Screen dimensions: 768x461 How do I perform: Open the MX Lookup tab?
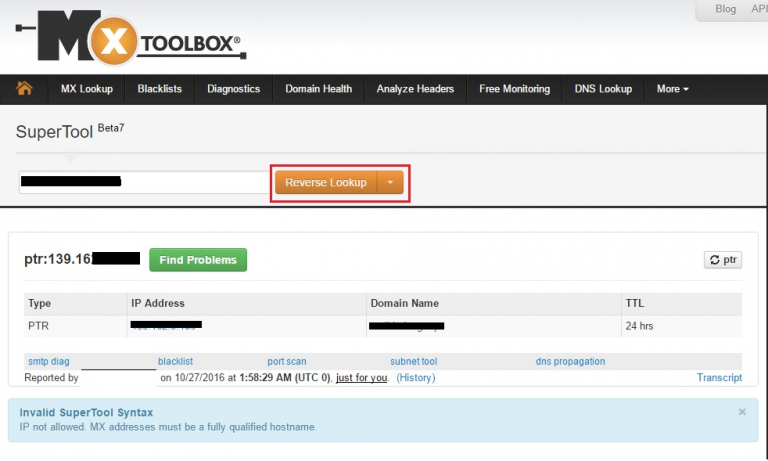pyautogui.click(x=86, y=89)
